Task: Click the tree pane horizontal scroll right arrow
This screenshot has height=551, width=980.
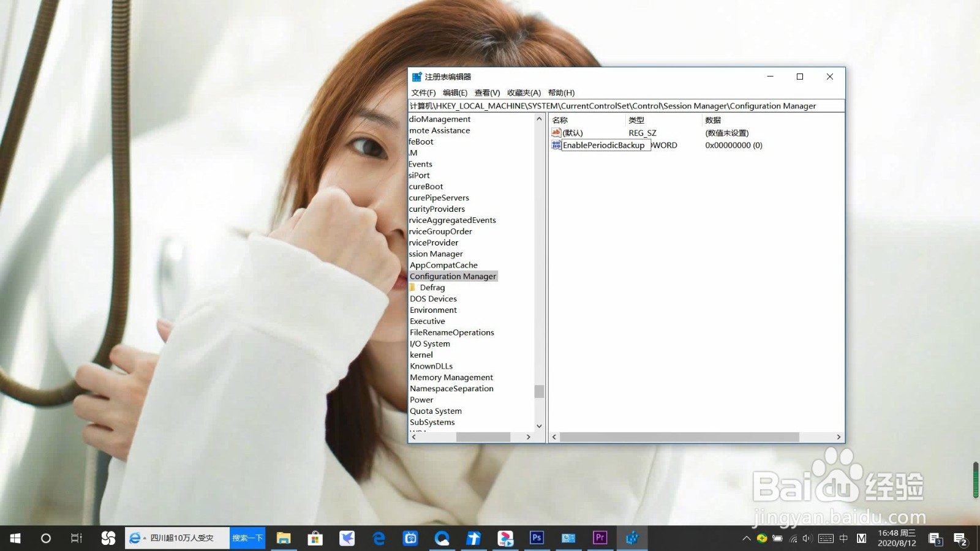Action: (529, 437)
